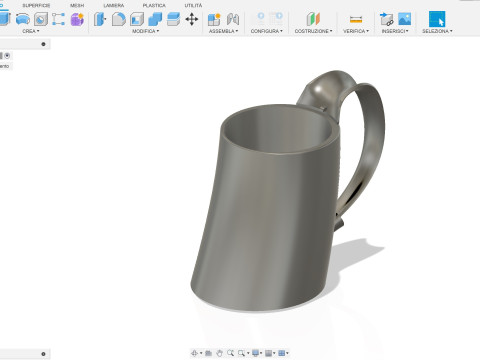Switch to the SUPERFICIE tab

(x=36, y=5)
